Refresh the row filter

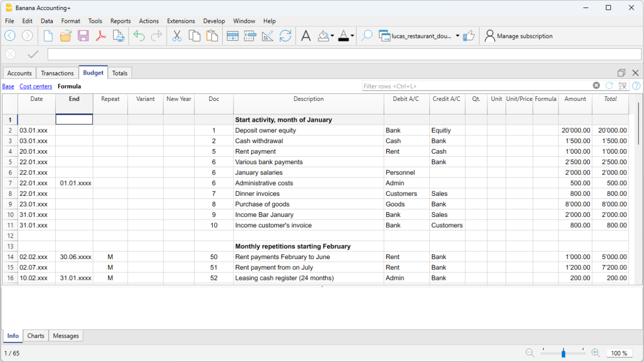tap(609, 86)
